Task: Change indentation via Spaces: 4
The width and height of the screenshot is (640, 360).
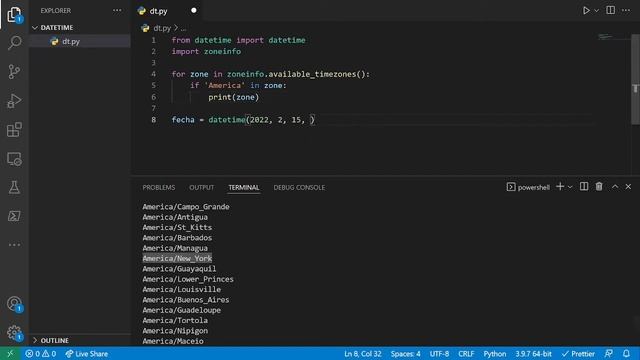Action: coord(405,353)
